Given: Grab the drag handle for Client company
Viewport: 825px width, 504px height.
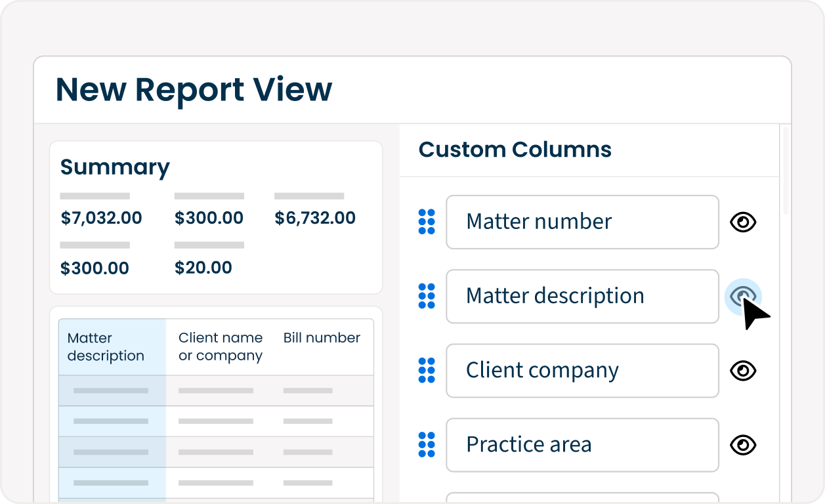Looking at the screenshot, I should [x=427, y=370].
